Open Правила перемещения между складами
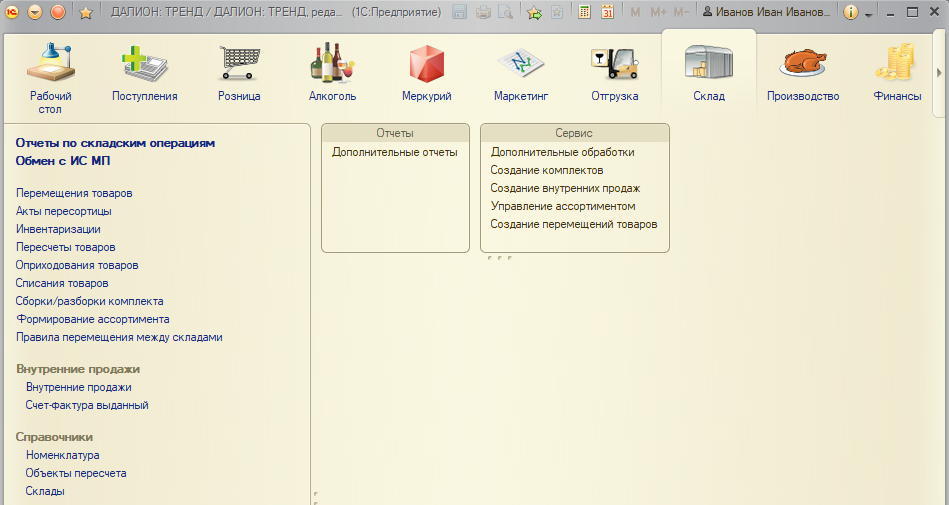 pyautogui.click(x=119, y=337)
